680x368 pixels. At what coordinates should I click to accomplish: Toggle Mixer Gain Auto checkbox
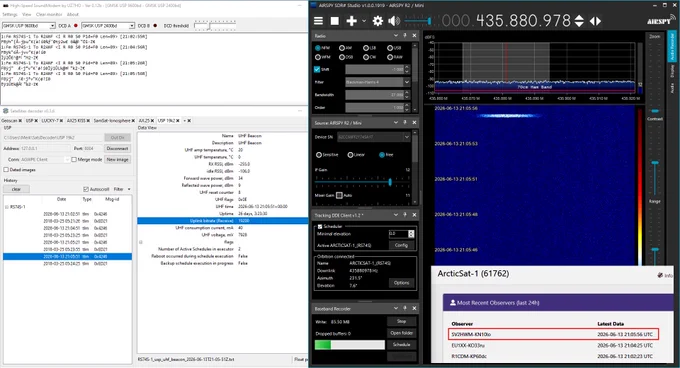point(339,195)
